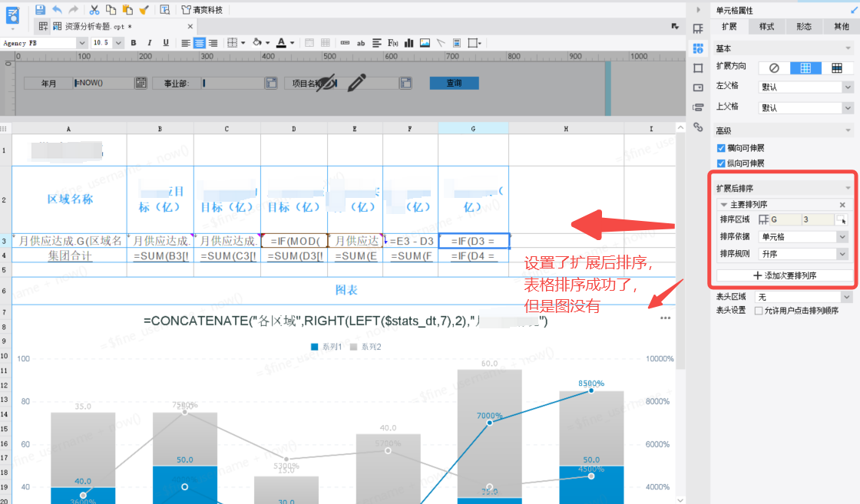Screen dimensions: 860x504
Task: Collapse the 主要排列序 section
Action: tap(723, 204)
